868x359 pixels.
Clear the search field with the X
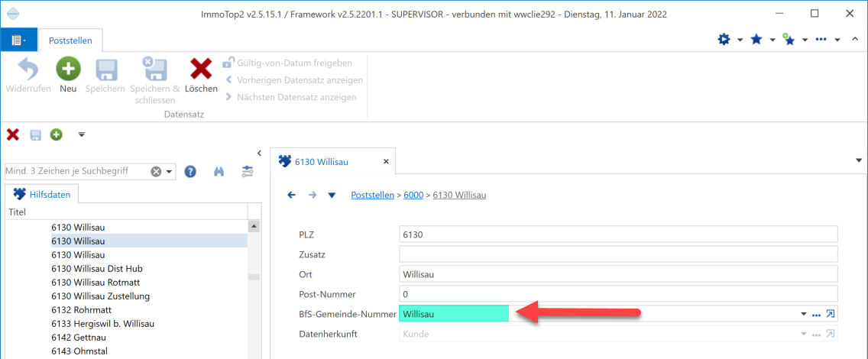point(156,172)
